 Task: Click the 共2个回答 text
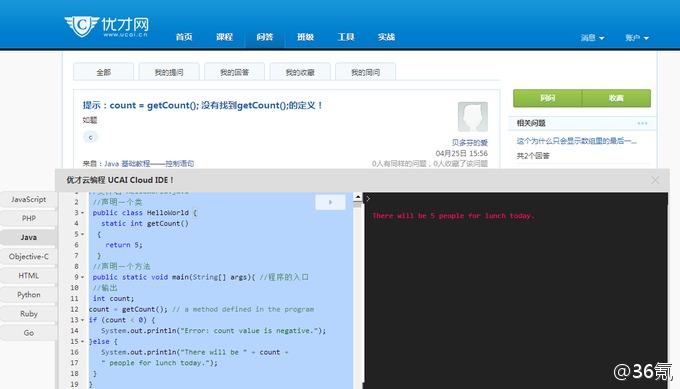pos(533,156)
